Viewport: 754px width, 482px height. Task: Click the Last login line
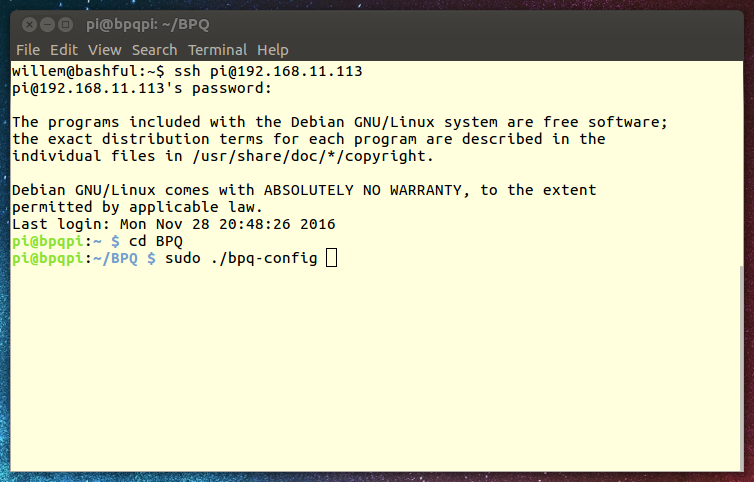(174, 224)
